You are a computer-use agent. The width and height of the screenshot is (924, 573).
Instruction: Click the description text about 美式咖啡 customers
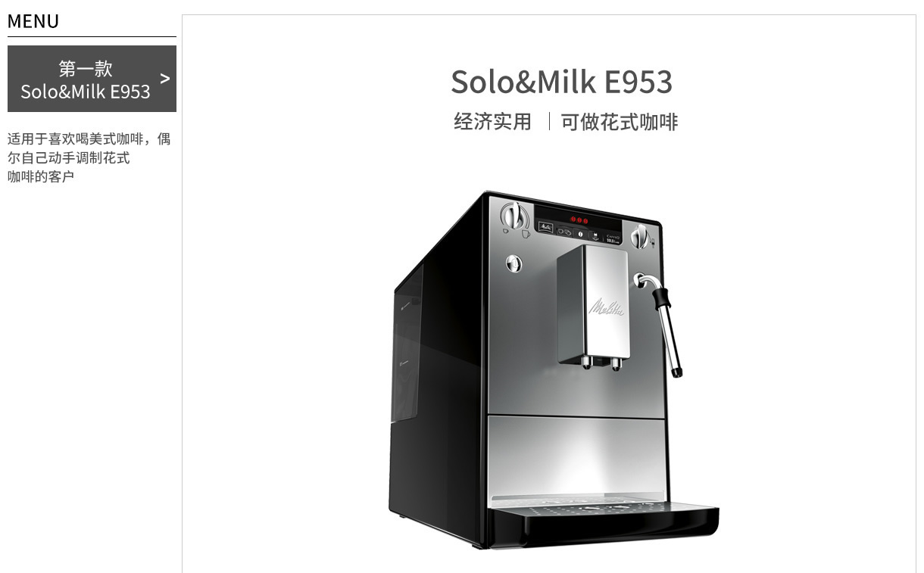point(89,157)
